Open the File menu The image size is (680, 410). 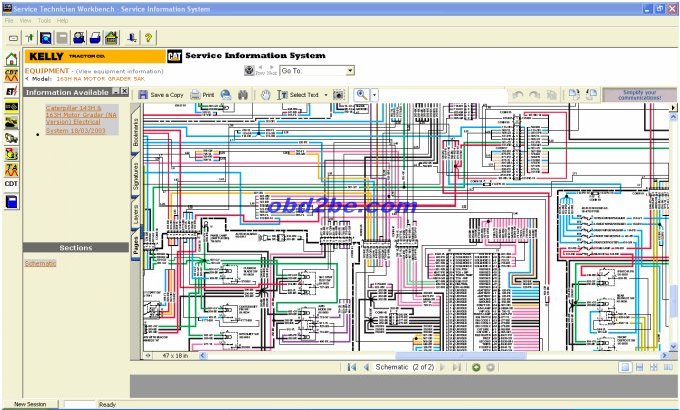pyautogui.click(x=9, y=20)
